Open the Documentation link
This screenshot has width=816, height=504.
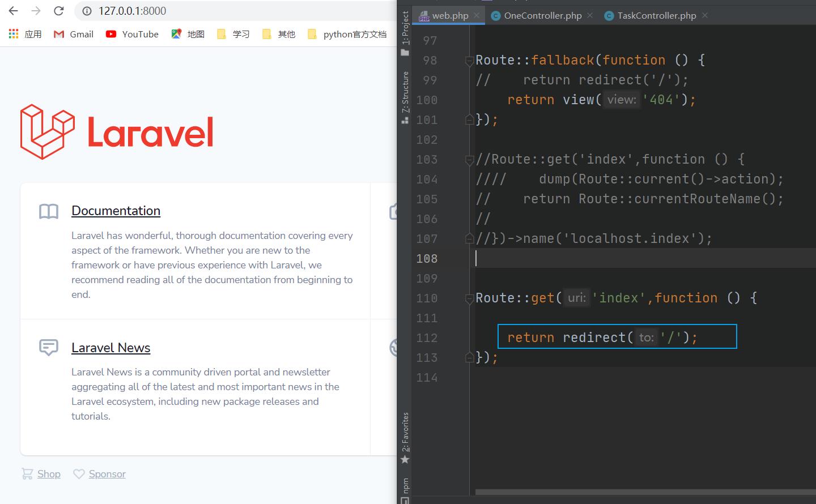(116, 211)
